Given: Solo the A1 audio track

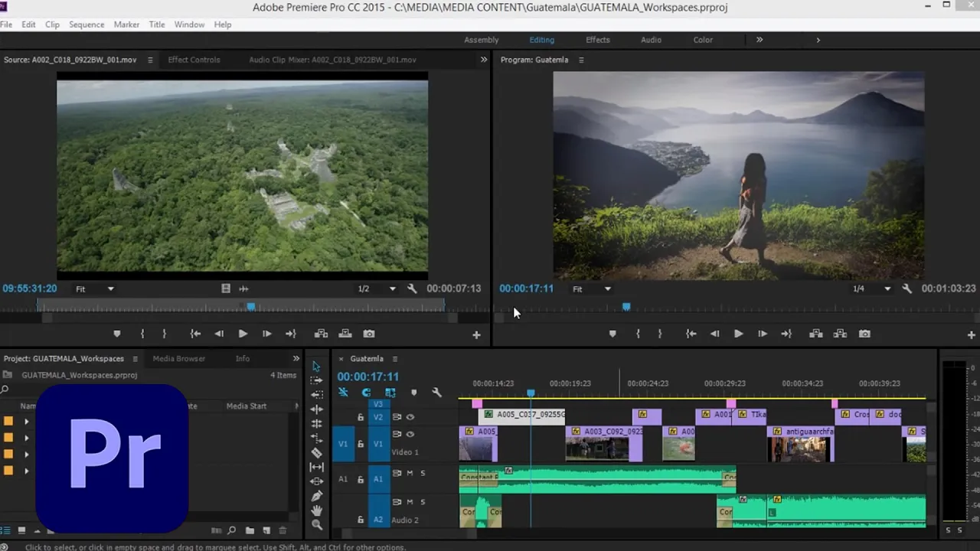Looking at the screenshot, I should (x=423, y=473).
